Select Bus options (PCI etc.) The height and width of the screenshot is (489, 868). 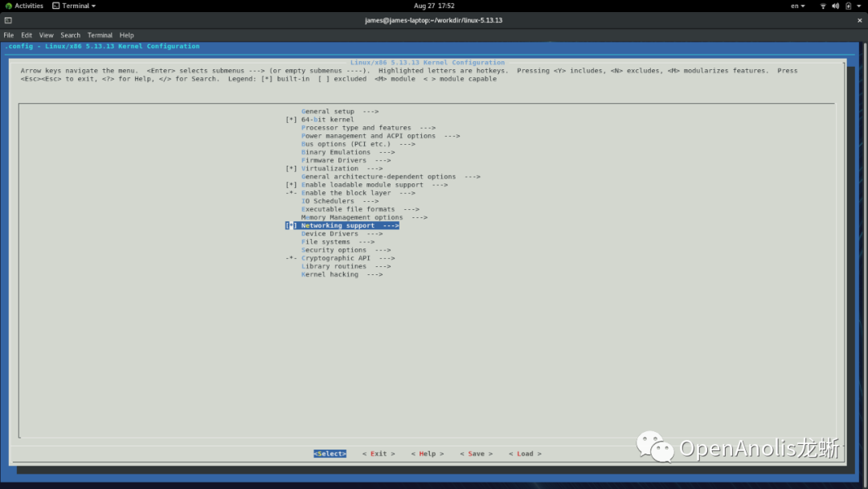point(358,144)
